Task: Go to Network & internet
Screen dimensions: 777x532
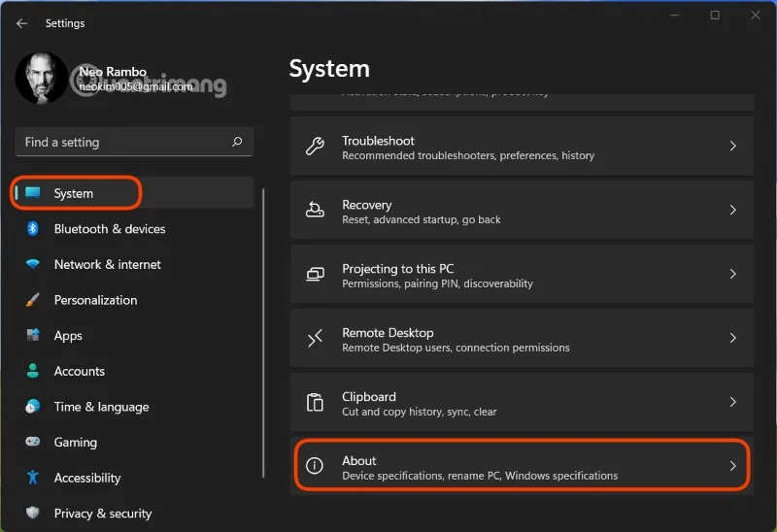Action: tap(134, 264)
